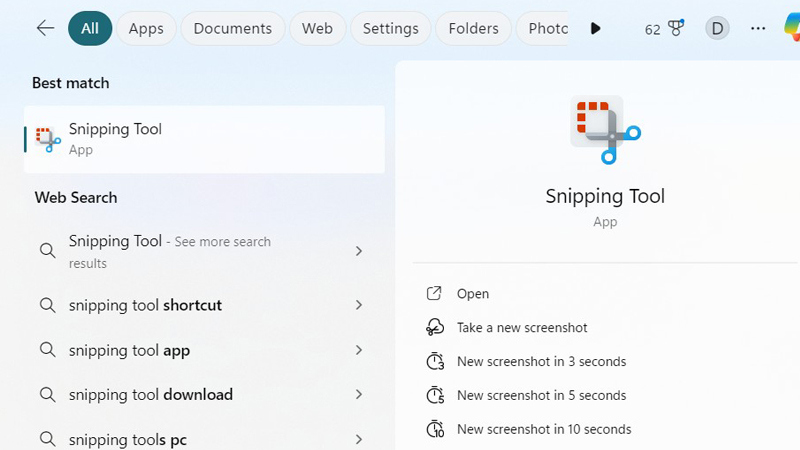Click the Take a new screenshot icon
Viewport: 800px width, 450px height.
tap(435, 327)
